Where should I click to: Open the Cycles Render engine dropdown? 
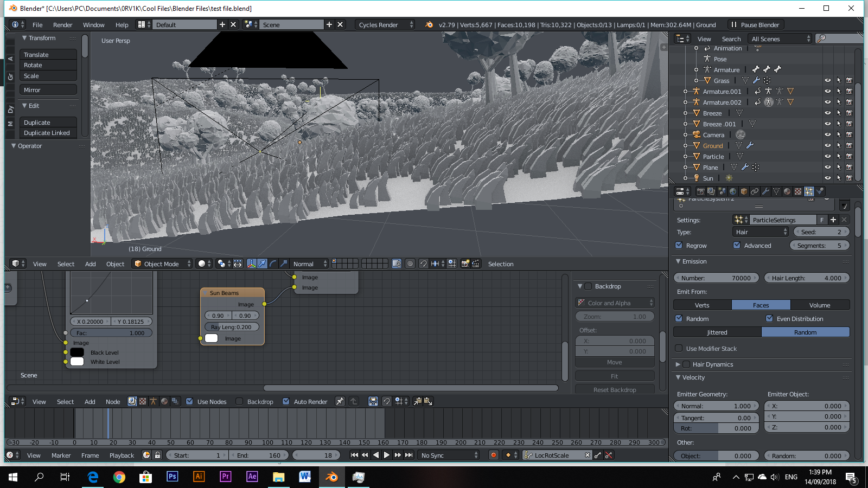(385, 24)
